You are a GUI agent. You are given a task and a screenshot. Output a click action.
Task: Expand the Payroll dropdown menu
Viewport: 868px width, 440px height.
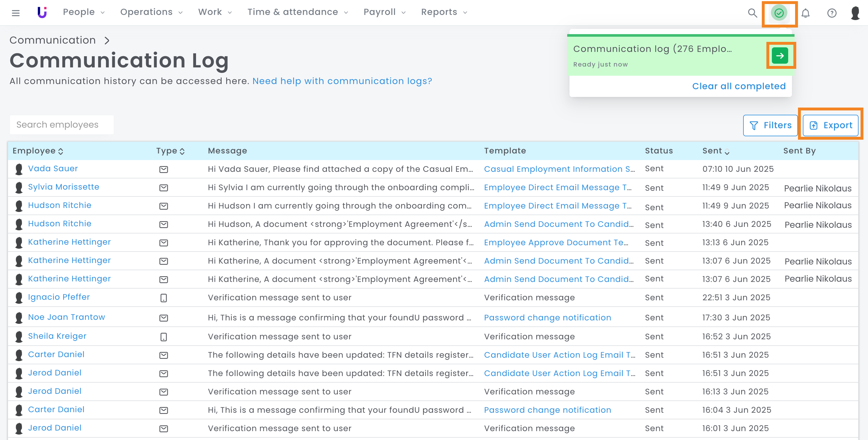pos(384,12)
